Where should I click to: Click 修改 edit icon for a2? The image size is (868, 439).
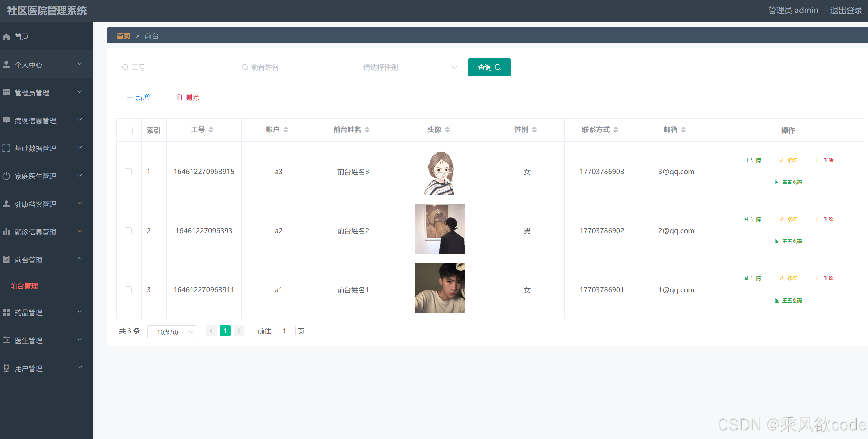click(782, 219)
